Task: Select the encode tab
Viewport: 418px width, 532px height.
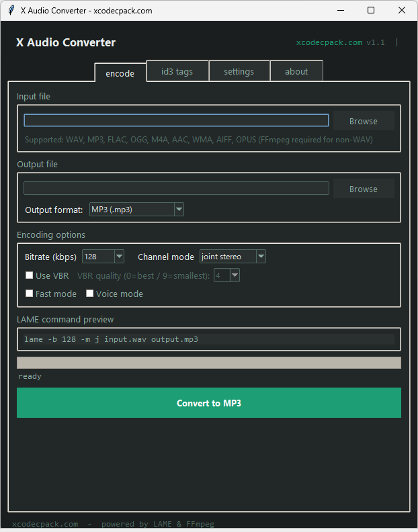Action: point(120,73)
